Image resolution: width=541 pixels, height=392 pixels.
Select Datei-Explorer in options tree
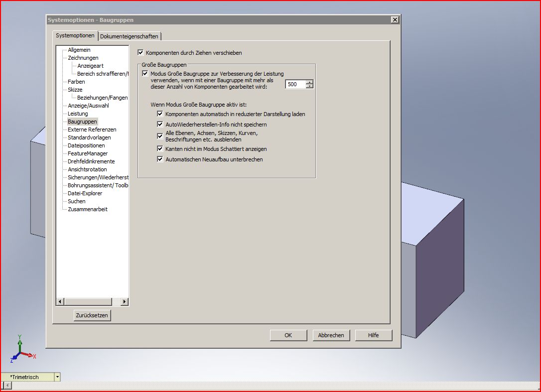coord(85,193)
